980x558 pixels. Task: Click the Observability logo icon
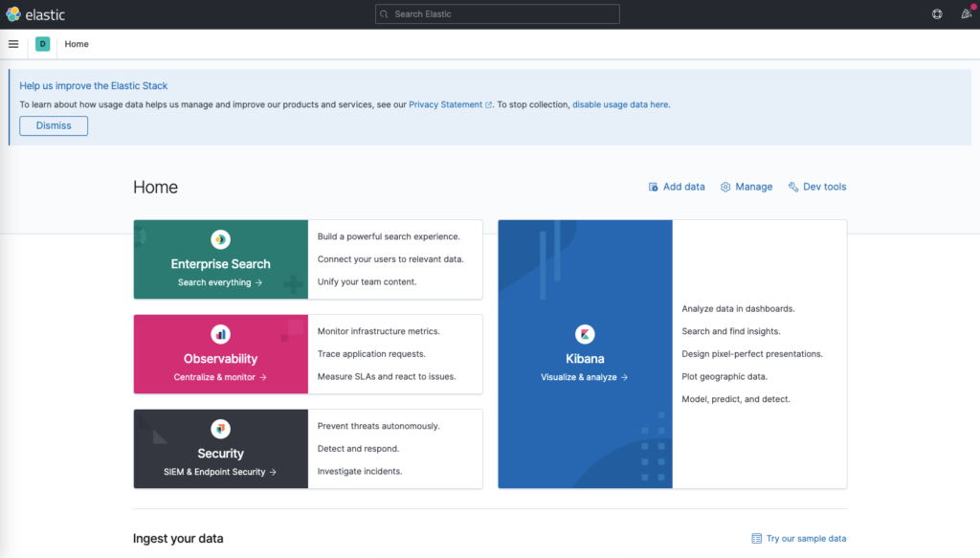tap(221, 334)
